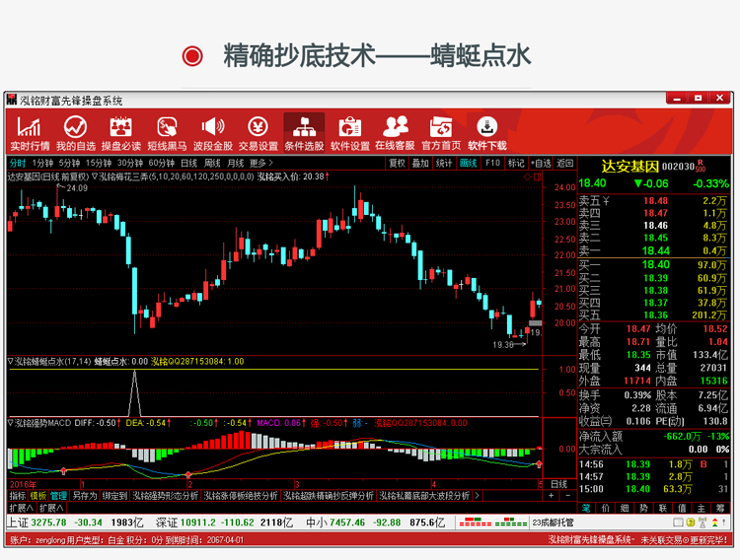The image size is (740, 560).
Task: Open the 条件选股 stock screener icon
Action: pyautogui.click(x=304, y=133)
